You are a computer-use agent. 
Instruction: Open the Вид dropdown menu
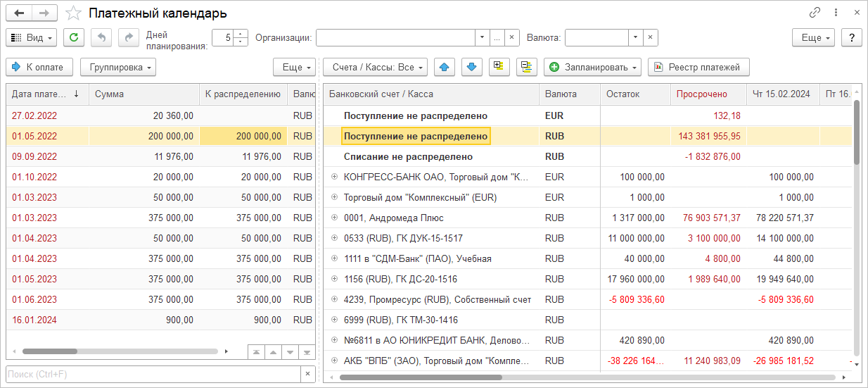coord(31,37)
